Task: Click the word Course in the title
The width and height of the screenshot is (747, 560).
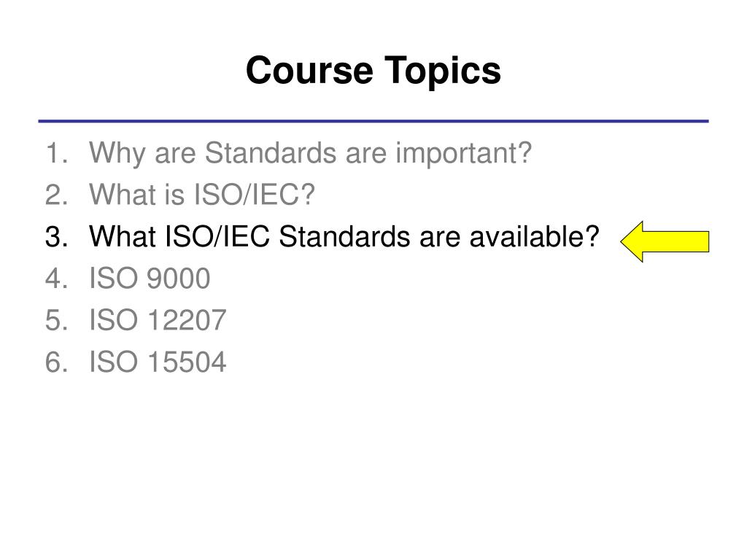Action: pos(309,71)
